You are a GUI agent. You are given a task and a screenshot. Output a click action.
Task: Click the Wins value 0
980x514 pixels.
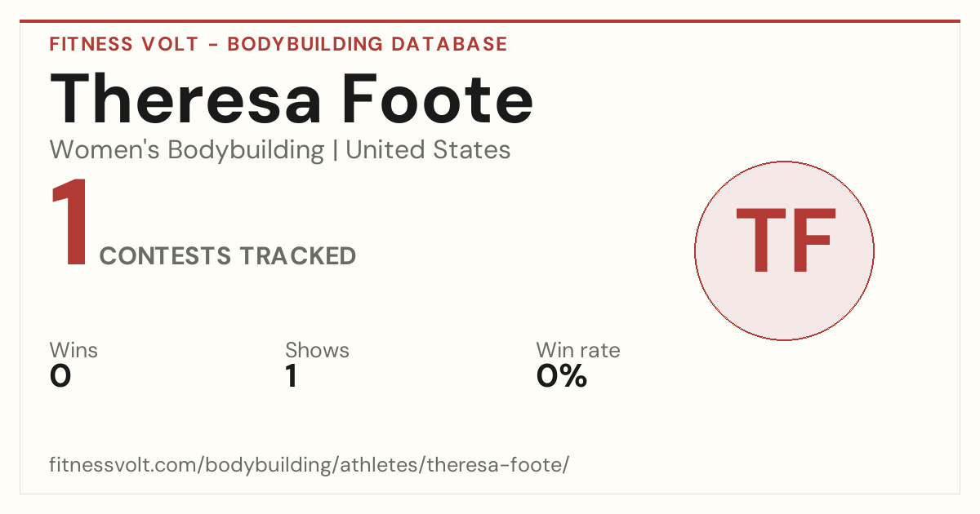(60, 376)
